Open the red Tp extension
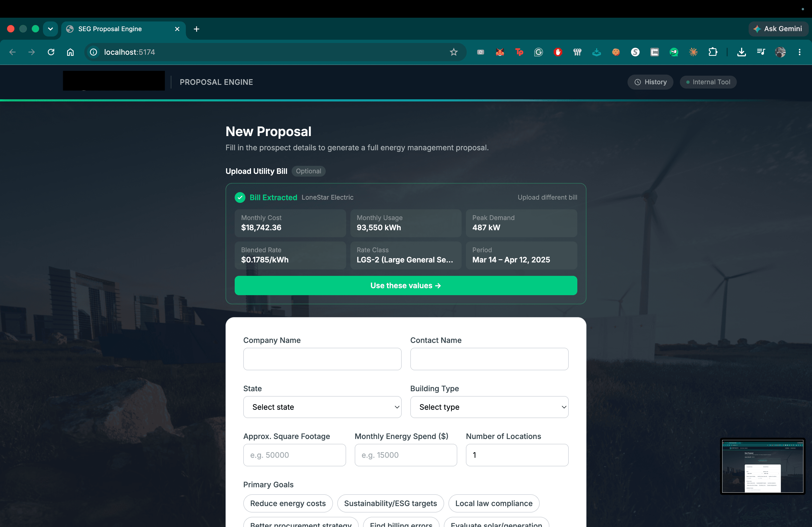This screenshot has width=812, height=527. pos(519,52)
